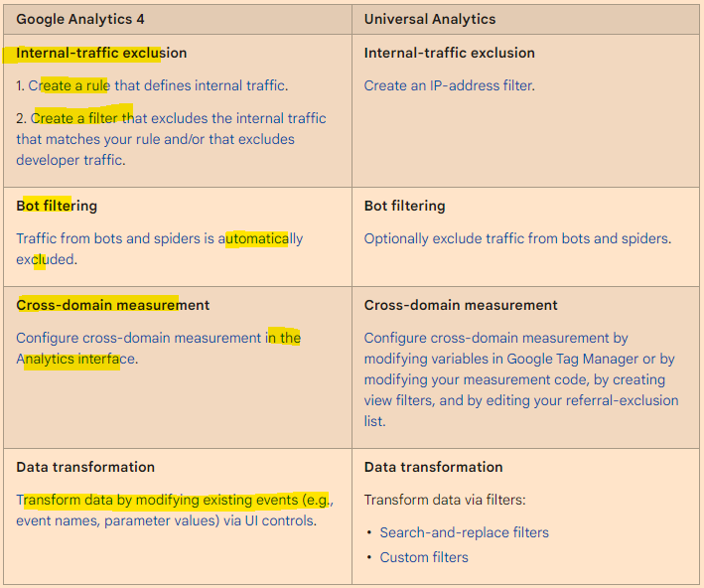Select the "Universal Analytics" column header
This screenshot has height=588, width=704.
click(x=430, y=19)
